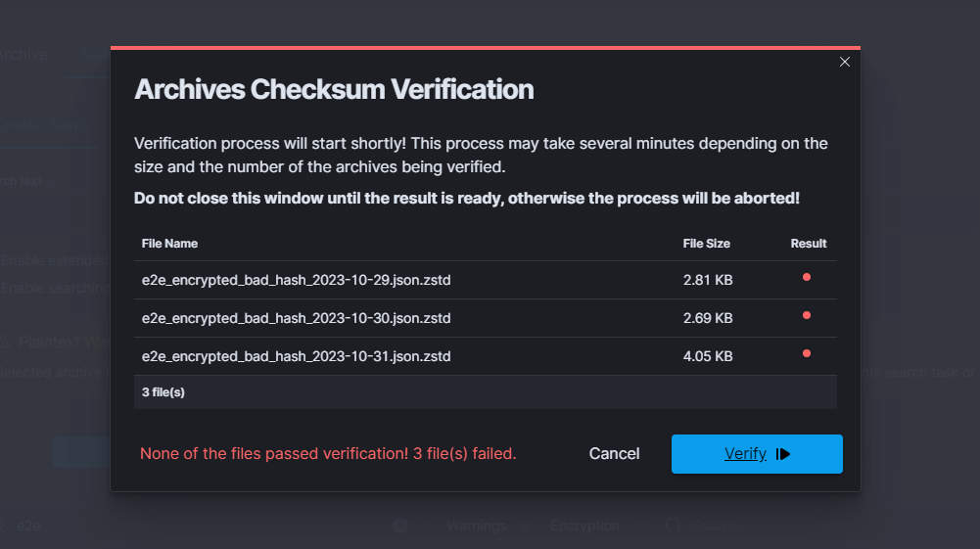Click the play icon beside Verify
The width and height of the screenshot is (980, 549).
point(783,454)
